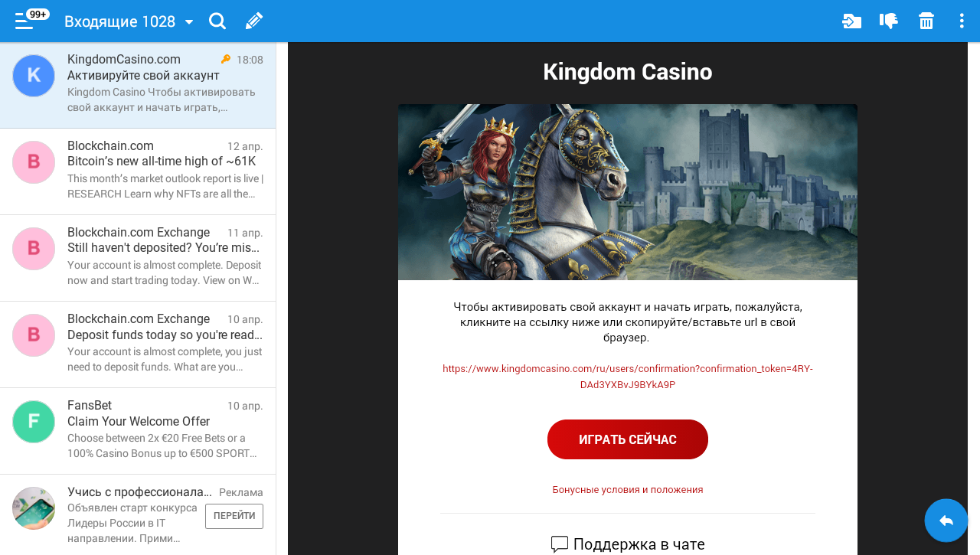Delete message with trash icon

[926, 21]
